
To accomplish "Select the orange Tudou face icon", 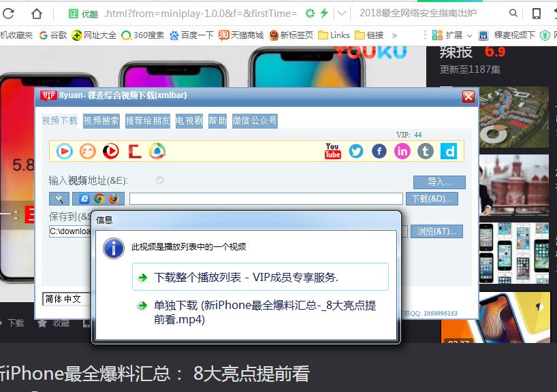I will point(88,151).
